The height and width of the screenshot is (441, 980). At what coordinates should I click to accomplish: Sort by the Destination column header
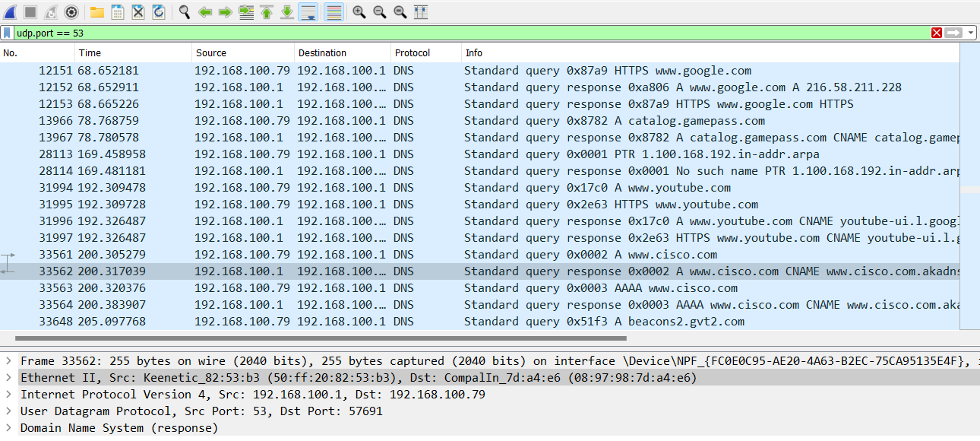coord(342,53)
